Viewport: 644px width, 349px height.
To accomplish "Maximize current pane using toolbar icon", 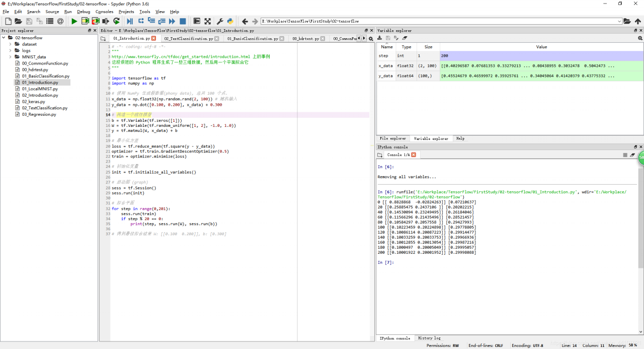I will (x=197, y=21).
